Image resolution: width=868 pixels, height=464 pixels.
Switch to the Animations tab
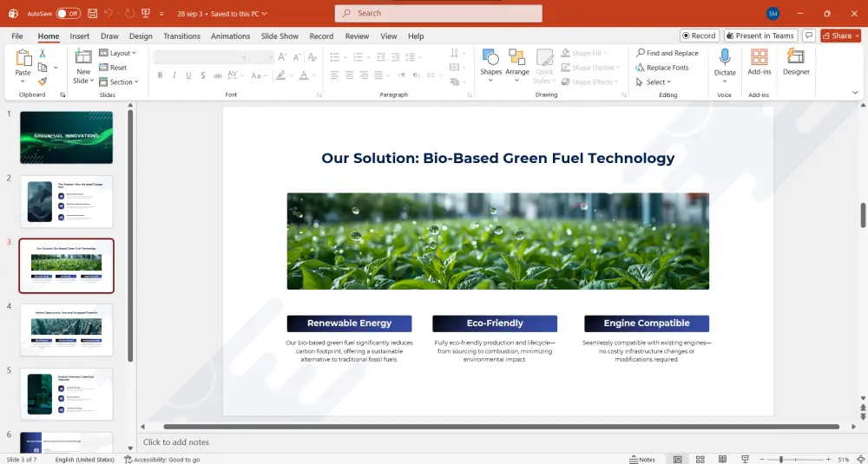(x=230, y=36)
